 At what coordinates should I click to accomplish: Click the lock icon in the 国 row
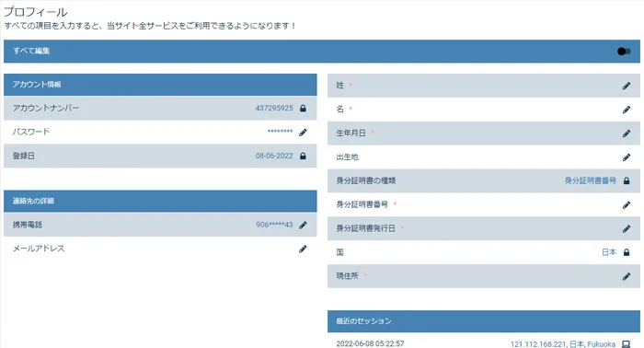(x=627, y=252)
